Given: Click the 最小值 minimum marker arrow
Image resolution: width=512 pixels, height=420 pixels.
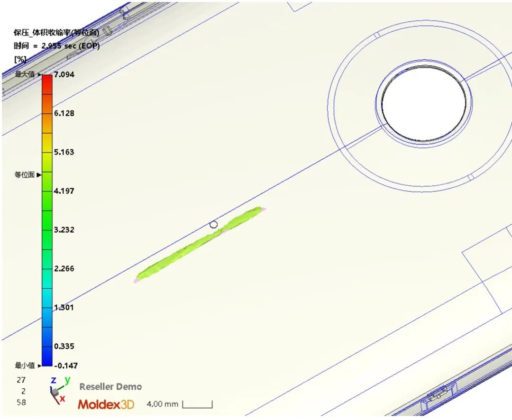Looking at the screenshot, I should [39, 365].
